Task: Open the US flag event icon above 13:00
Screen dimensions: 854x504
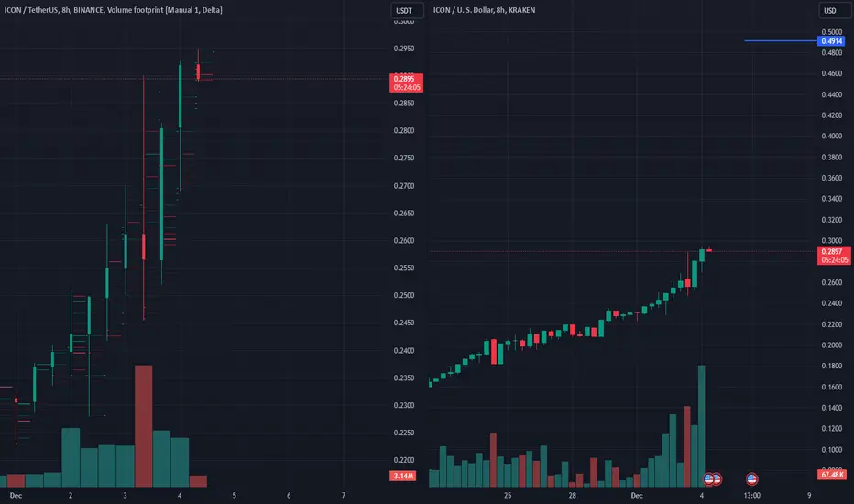Action: click(751, 479)
